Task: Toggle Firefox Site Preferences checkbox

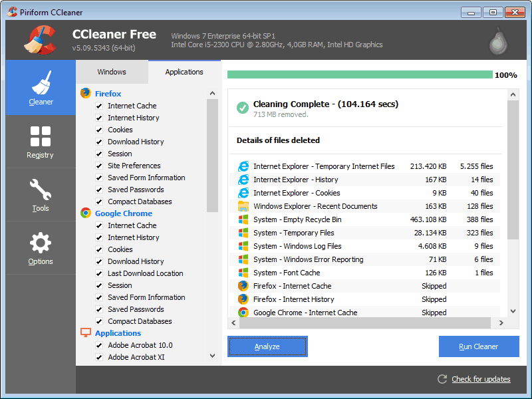Action: pyautogui.click(x=99, y=166)
